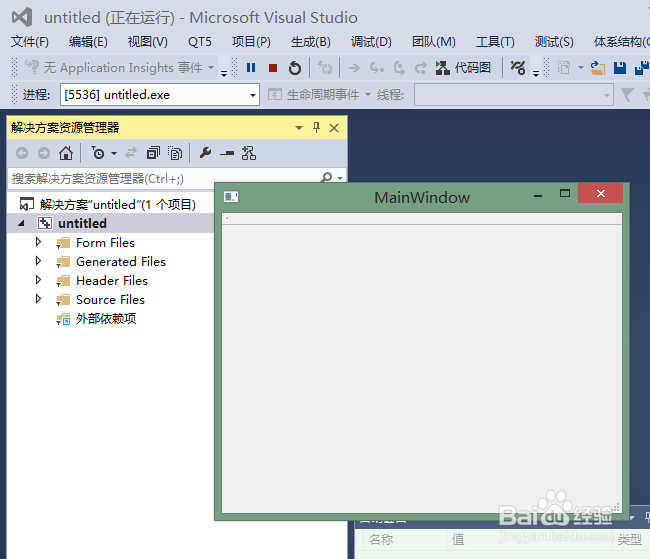
Task: Stop debugging with the red square button
Action: (273, 68)
